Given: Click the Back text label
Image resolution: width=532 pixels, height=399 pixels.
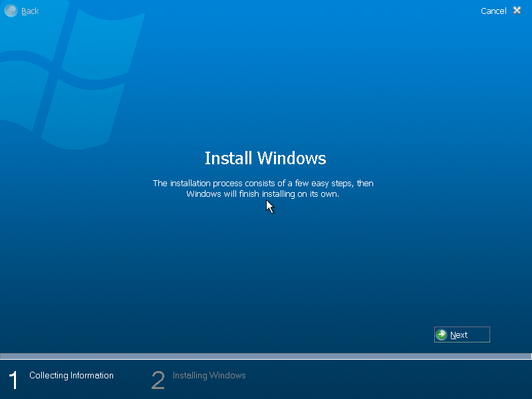Looking at the screenshot, I should [x=30, y=11].
